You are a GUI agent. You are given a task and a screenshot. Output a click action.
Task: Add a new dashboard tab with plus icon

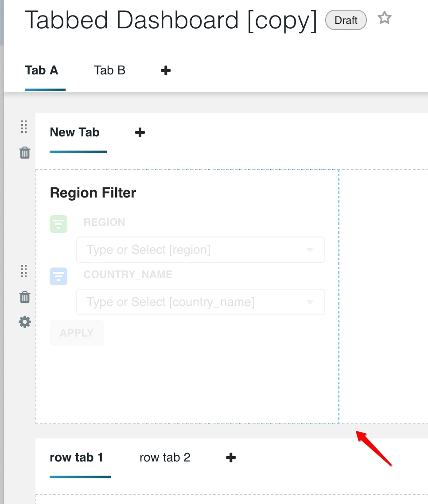tap(165, 70)
